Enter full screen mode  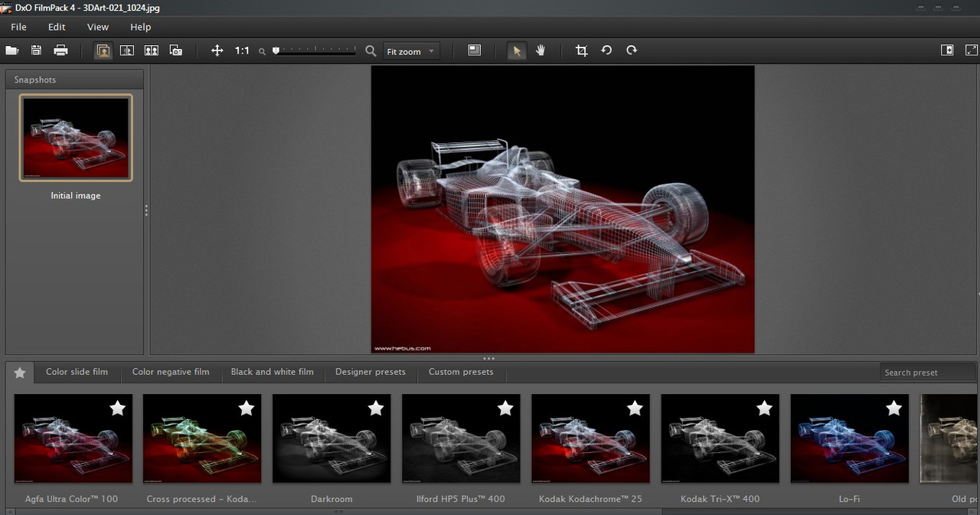[972, 51]
